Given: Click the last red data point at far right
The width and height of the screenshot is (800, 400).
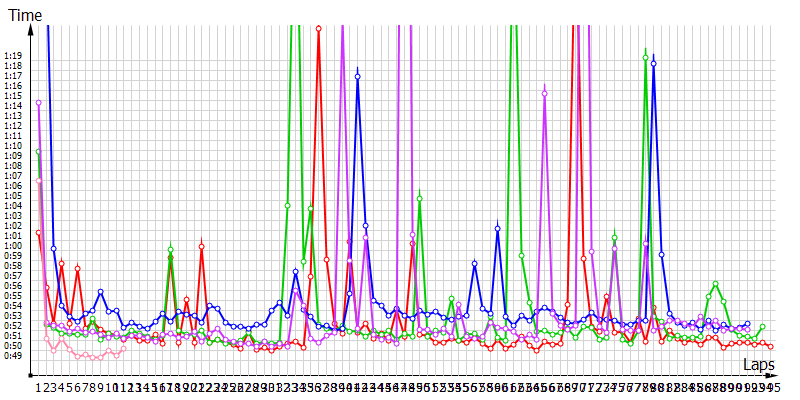Looking at the screenshot, I should coord(771,346).
